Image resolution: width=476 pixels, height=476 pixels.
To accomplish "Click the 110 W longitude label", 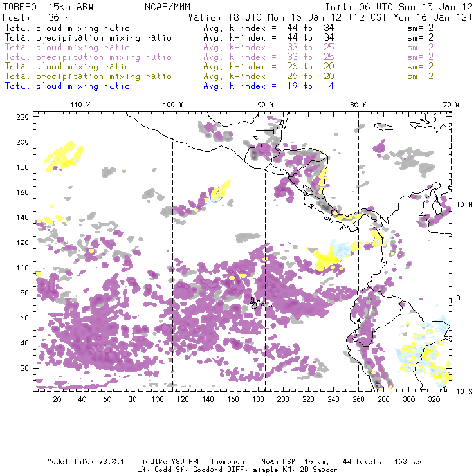I will click(79, 104).
